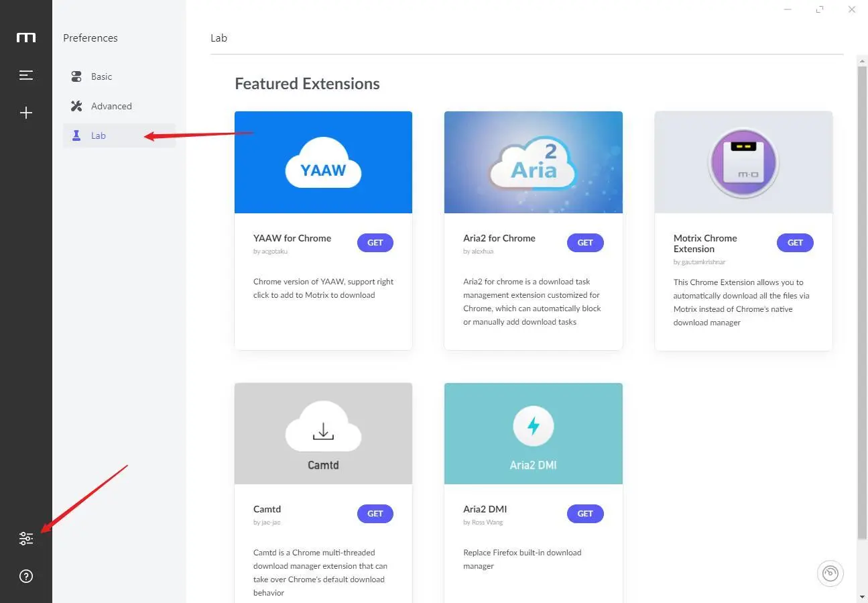Get the Aria2 for Chrome extension
Image resolution: width=868 pixels, height=603 pixels.
[585, 243]
